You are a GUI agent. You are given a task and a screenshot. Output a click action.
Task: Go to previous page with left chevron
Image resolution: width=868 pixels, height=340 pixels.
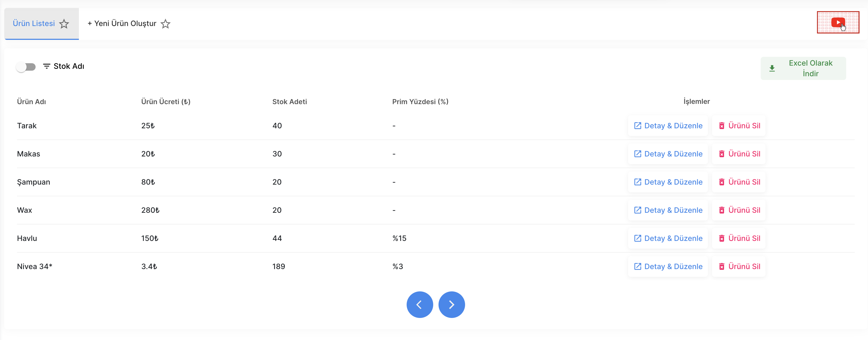(420, 305)
